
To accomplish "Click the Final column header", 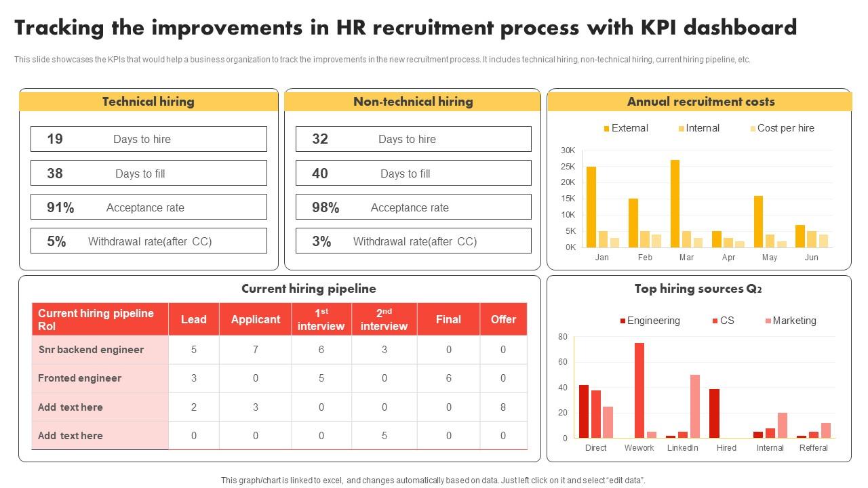I will tap(448, 319).
